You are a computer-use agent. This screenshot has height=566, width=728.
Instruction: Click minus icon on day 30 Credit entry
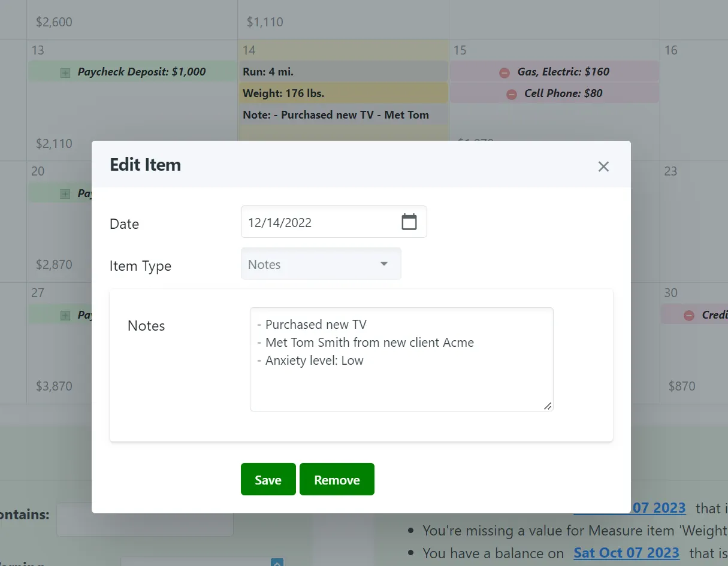pos(689,315)
